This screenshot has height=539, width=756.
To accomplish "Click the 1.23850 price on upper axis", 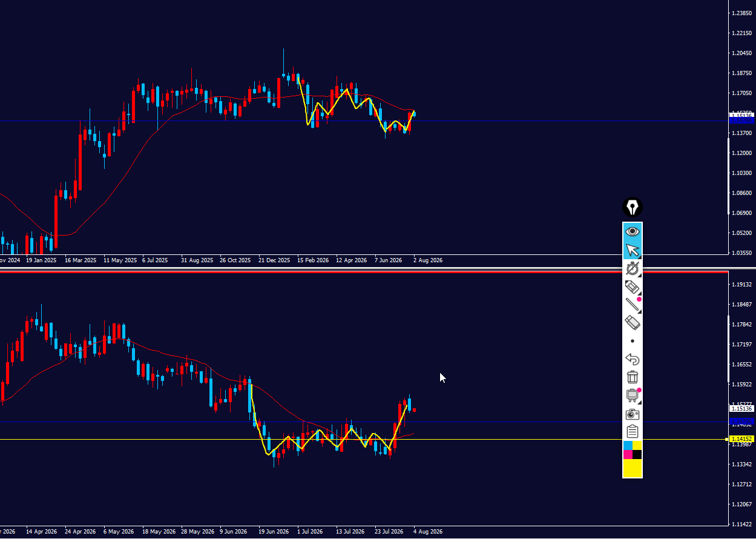I will click(x=741, y=13).
